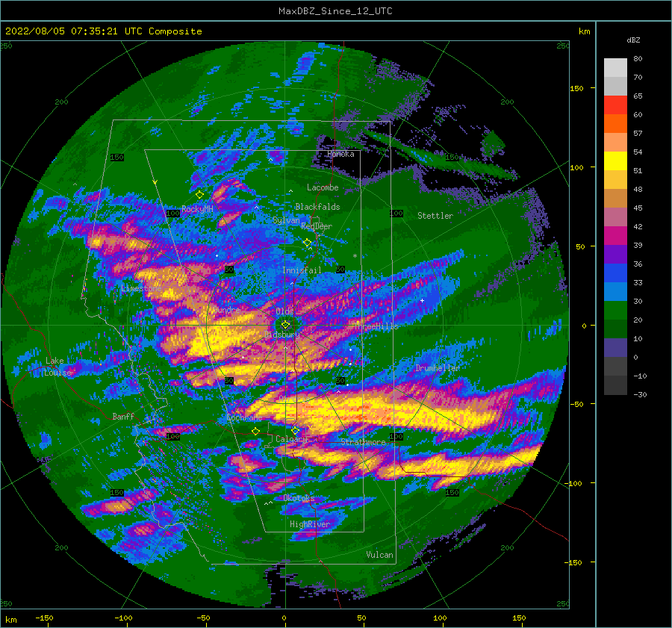Pick the bright yellow swatch between 54 and 51 dBZ
The image size is (672, 628).
coord(615,161)
